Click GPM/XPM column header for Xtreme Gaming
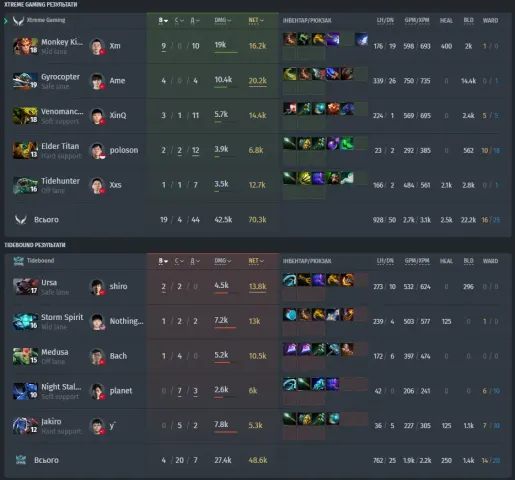This screenshot has height=480, width=515. pyautogui.click(x=417, y=20)
